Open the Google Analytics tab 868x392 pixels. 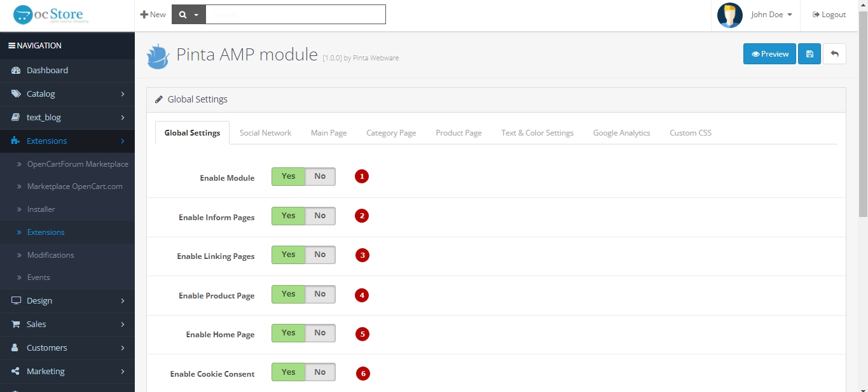621,133
